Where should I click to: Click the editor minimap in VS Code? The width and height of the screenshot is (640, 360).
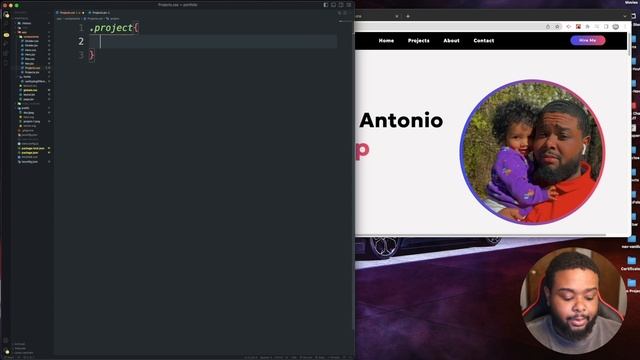click(x=345, y=22)
